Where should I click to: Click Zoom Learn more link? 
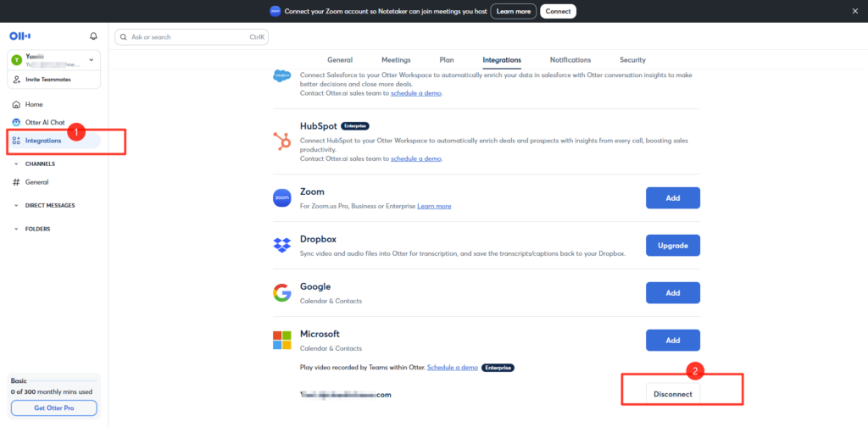tap(434, 206)
